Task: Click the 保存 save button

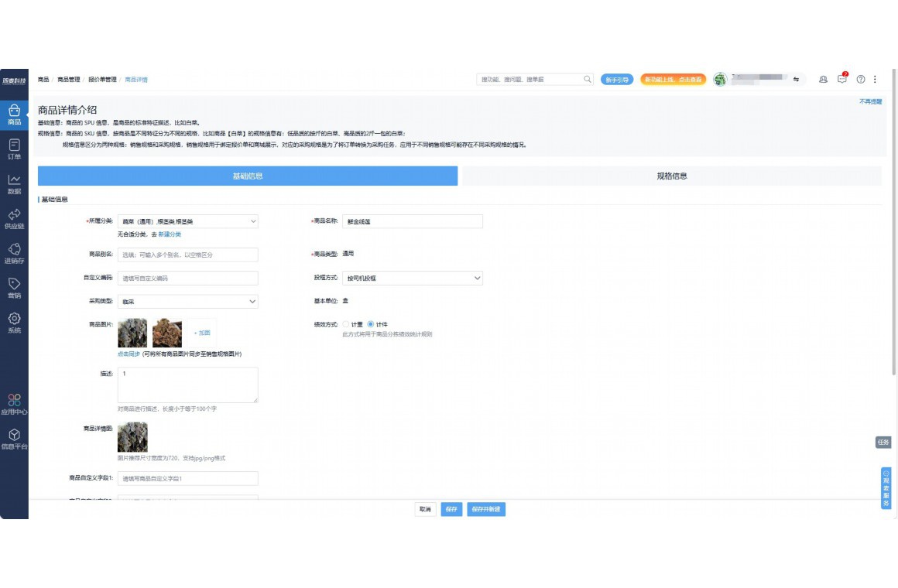Action: click(x=451, y=509)
